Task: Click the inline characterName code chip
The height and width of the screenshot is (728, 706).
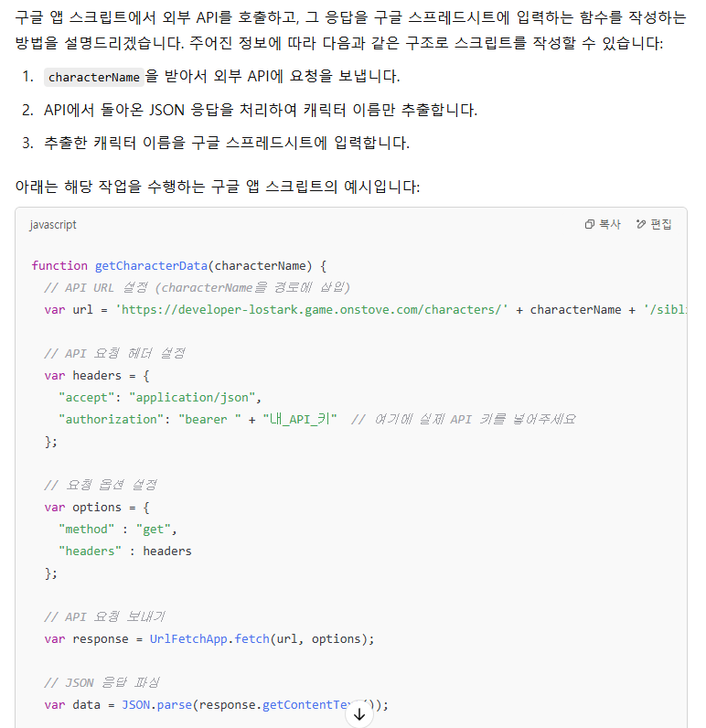Action: coord(94,77)
